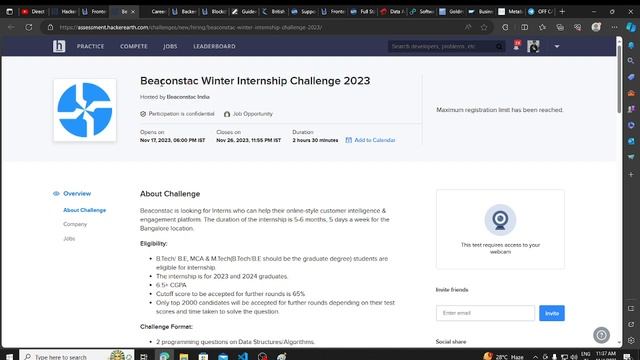Open the Windows Start menu
This screenshot has width=640, height=360.
pos(9,356)
